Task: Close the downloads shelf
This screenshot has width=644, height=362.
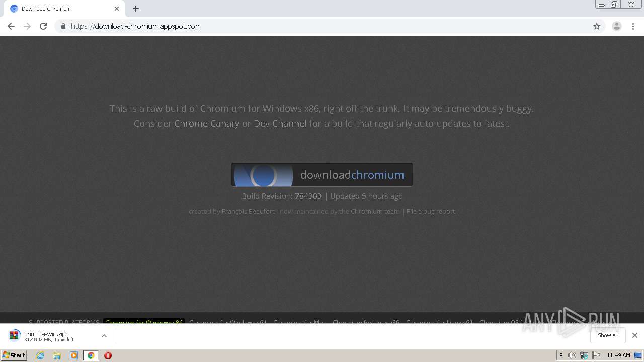Action: point(635,335)
